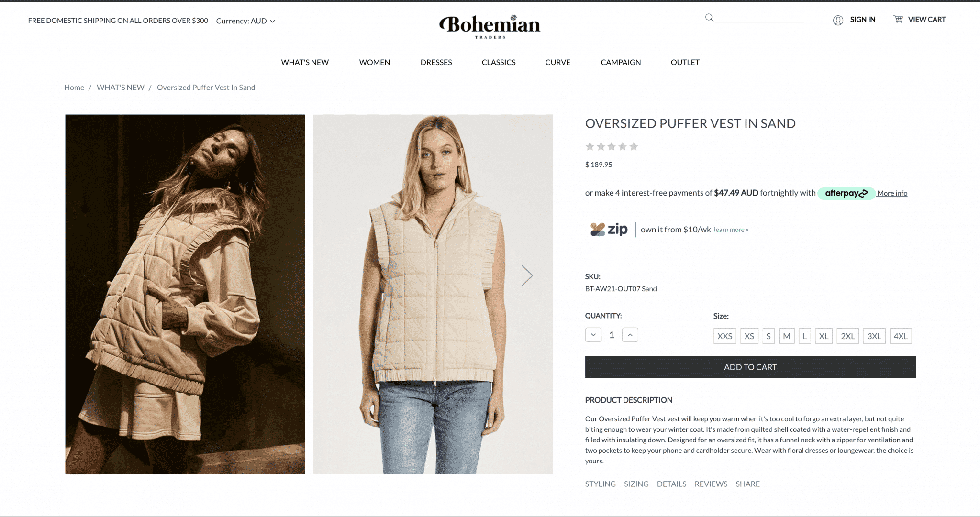Click the zip payment logo

coord(609,230)
